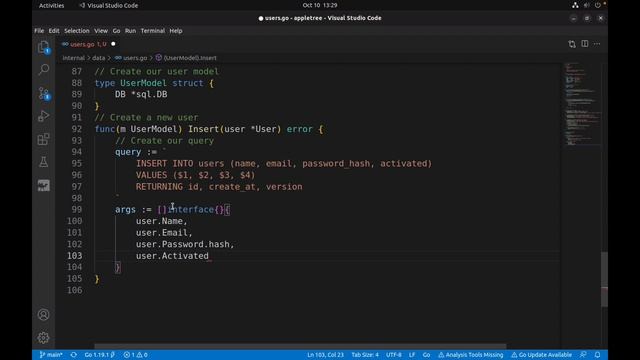Click the args := []interface{}{ line
Screen dimensions: 640x360
pos(173,210)
